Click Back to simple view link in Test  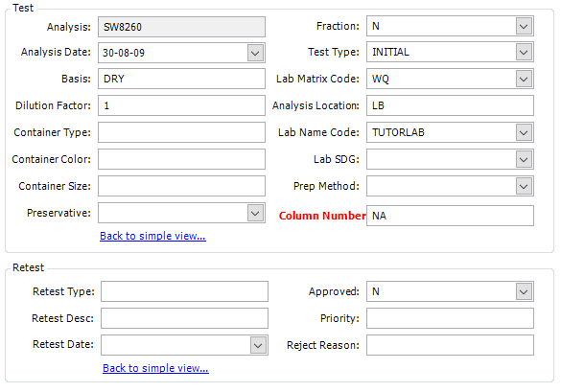152,236
